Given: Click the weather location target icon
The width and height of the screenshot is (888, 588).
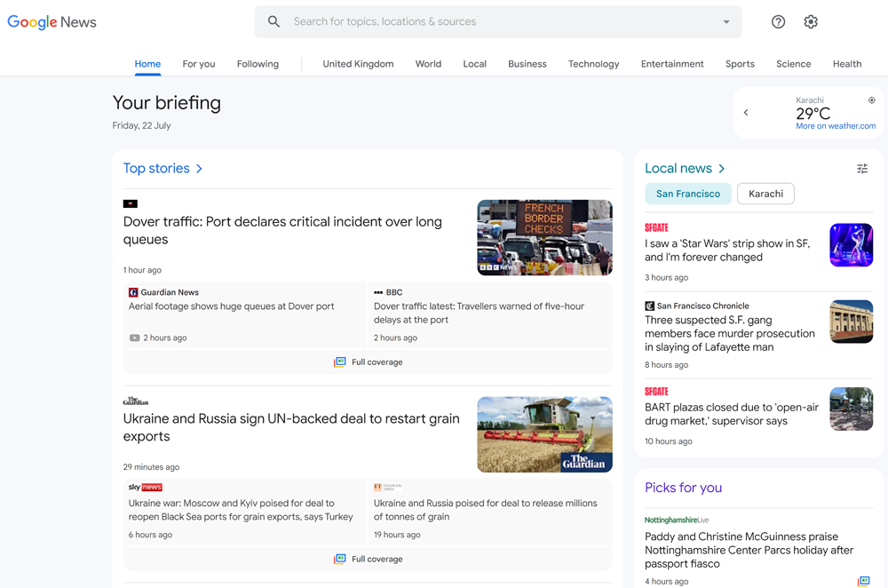Looking at the screenshot, I should (x=872, y=100).
